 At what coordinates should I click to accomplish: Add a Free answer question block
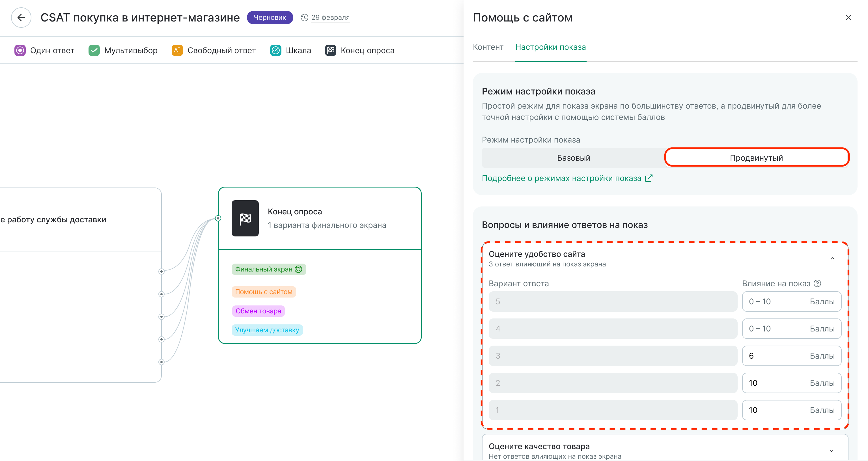214,51
